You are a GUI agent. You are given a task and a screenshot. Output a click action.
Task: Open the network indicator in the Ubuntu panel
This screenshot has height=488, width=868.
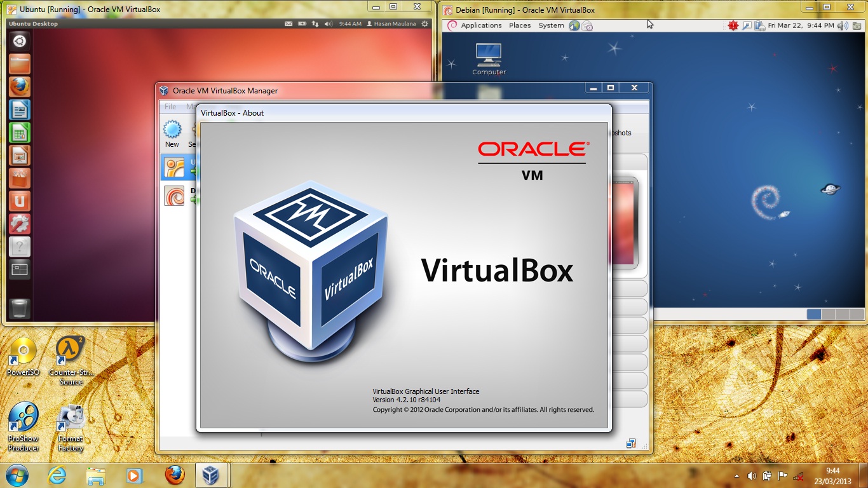[315, 24]
